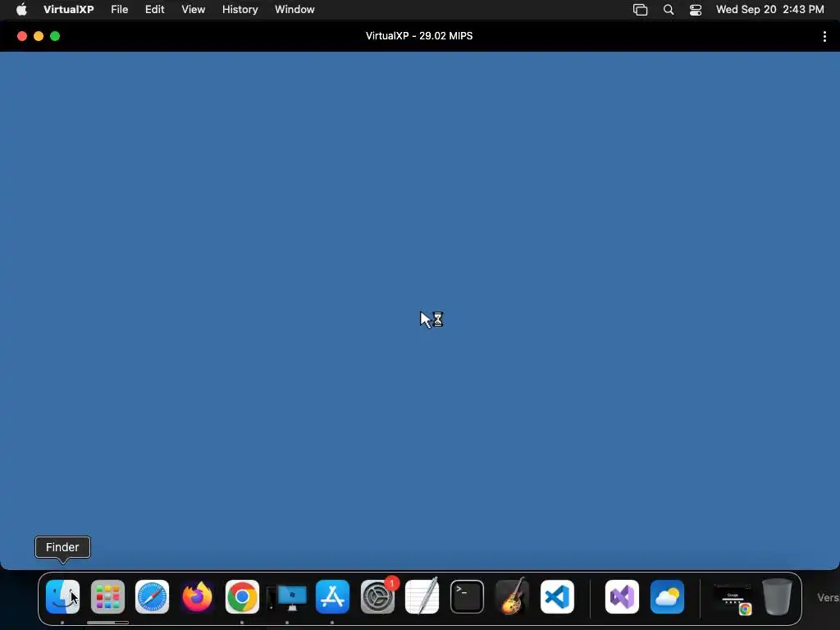This screenshot has height=630, width=840.
Task: Open the Chrome downloads stack in Dock
Action: coord(733,598)
